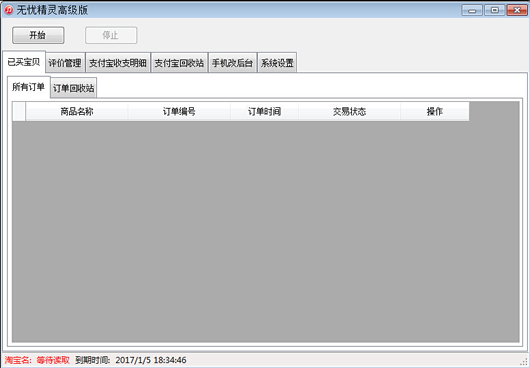Switch to the 已买宝贝 tab
This screenshot has height=368, width=530.
click(x=24, y=62)
